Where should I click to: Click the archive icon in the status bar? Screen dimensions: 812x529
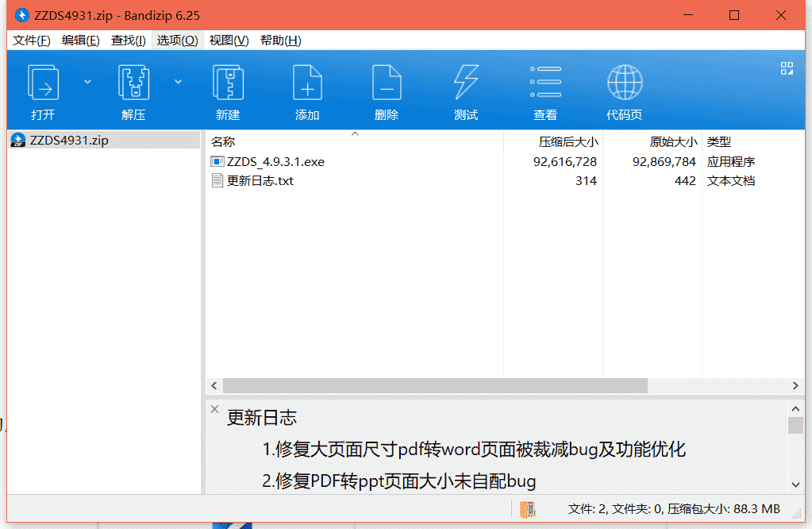pyautogui.click(x=527, y=509)
